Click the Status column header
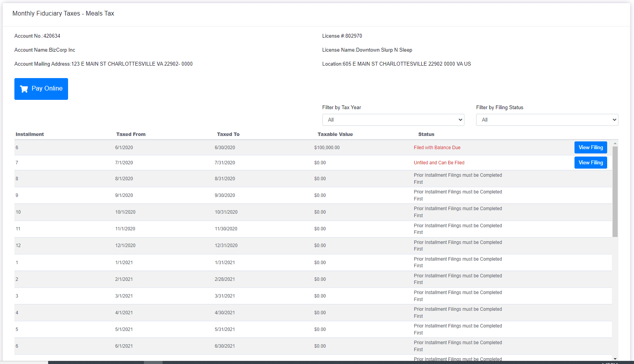 click(426, 134)
